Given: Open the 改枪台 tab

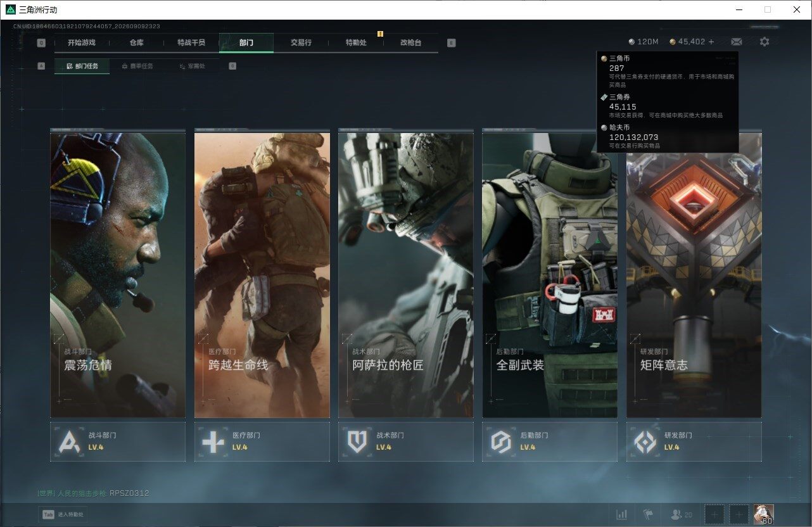Looking at the screenshot, I should (410, 42).
